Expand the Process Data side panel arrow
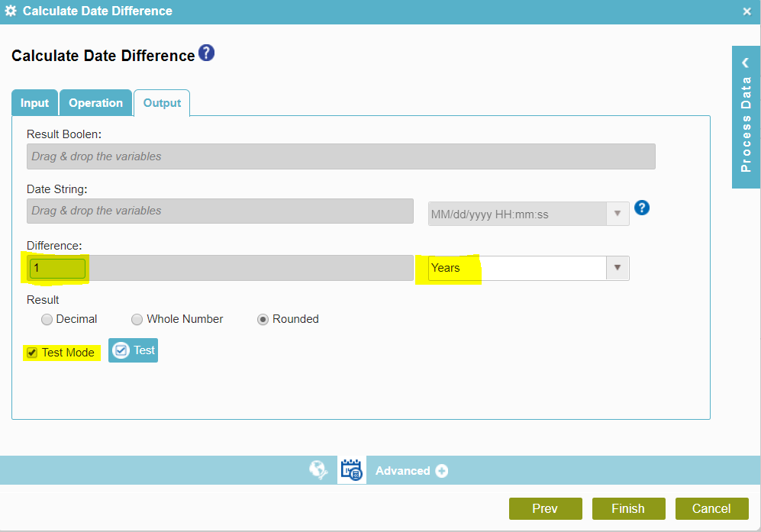The width and height of the screenshot is (761, 532). point(746,63)
